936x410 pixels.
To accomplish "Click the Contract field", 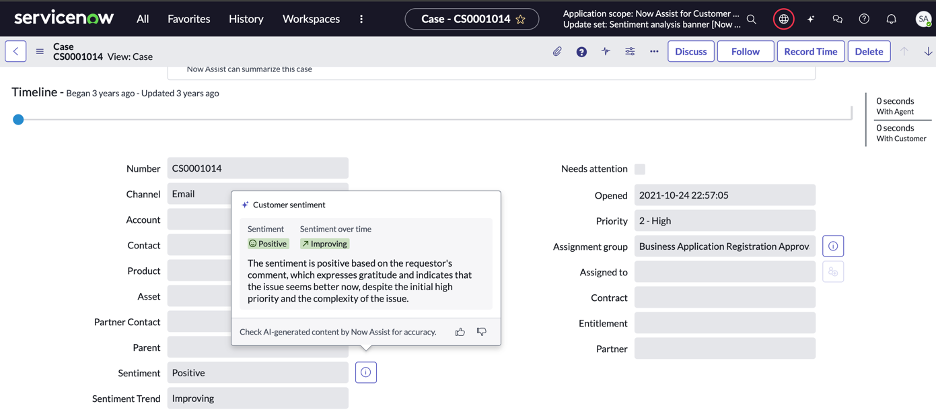I will coord(725,297).
